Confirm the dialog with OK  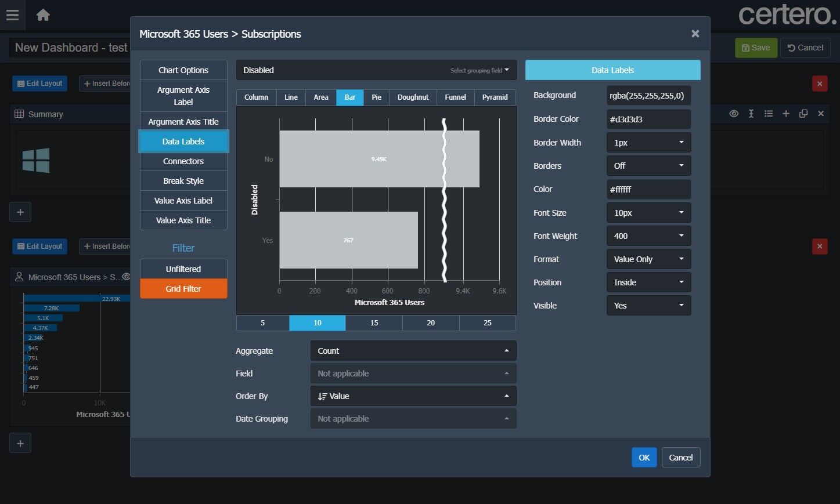coord(644,458)
